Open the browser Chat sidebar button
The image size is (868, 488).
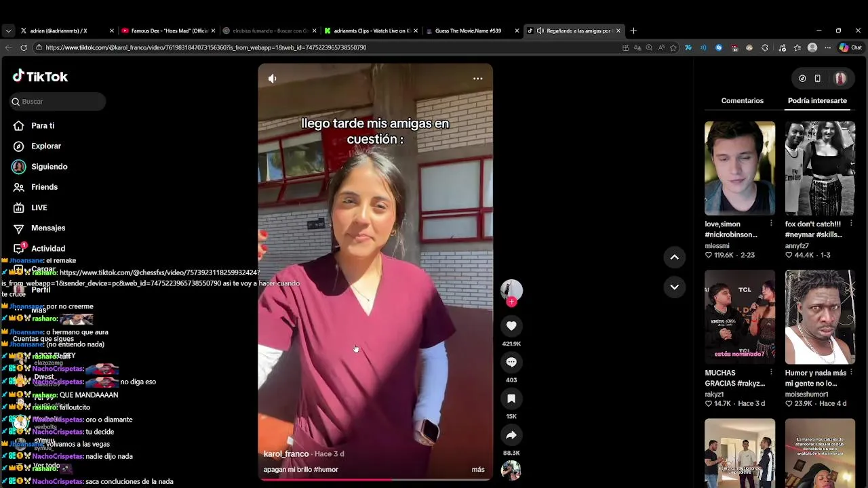[x=850, y=47]
